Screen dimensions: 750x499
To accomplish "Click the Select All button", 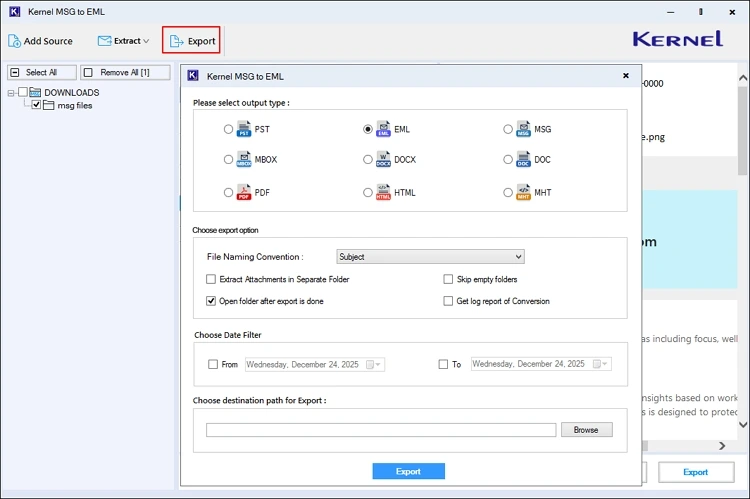I will [x=42, y=72].
